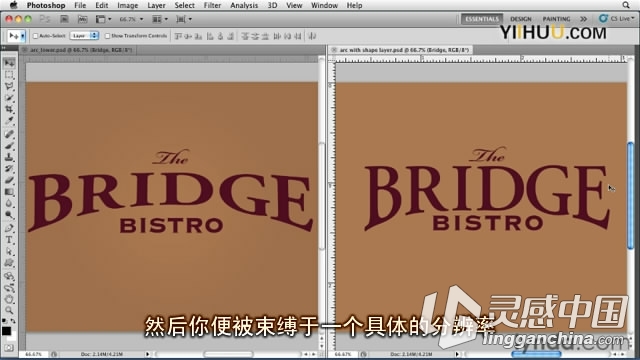Select the Lasso tool

[x=9, y=86]
